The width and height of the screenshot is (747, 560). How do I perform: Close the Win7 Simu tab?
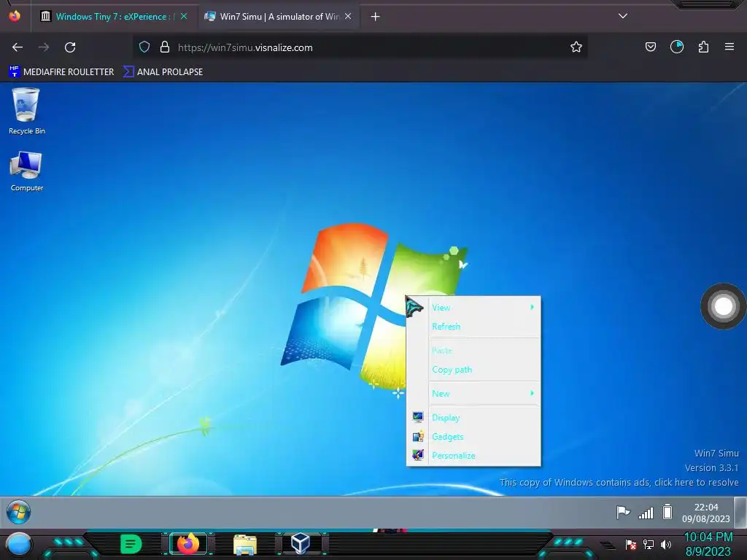click(348, 17)
